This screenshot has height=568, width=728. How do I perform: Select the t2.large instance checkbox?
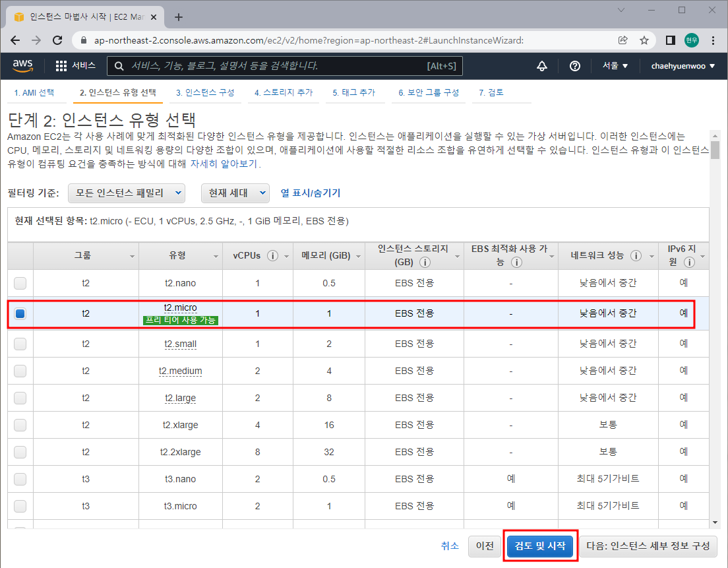20,398
